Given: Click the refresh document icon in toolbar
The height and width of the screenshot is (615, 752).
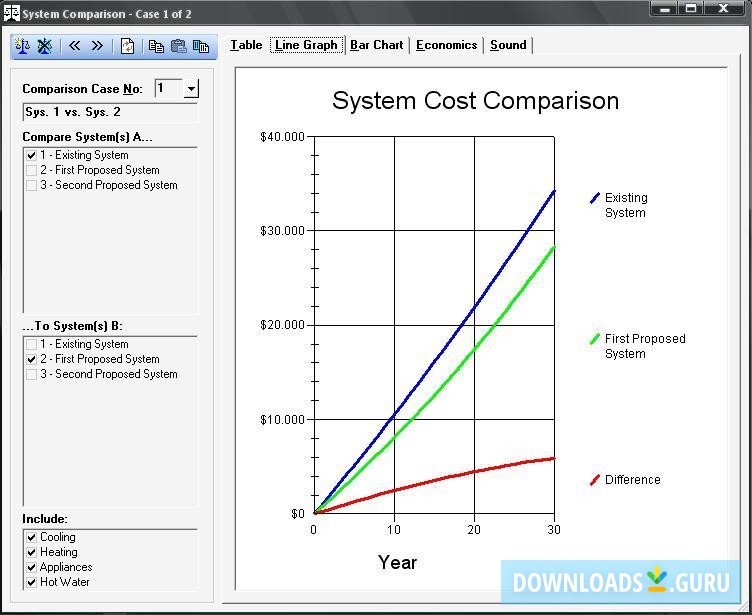Looking at the screenshot, I should [127, 46].
